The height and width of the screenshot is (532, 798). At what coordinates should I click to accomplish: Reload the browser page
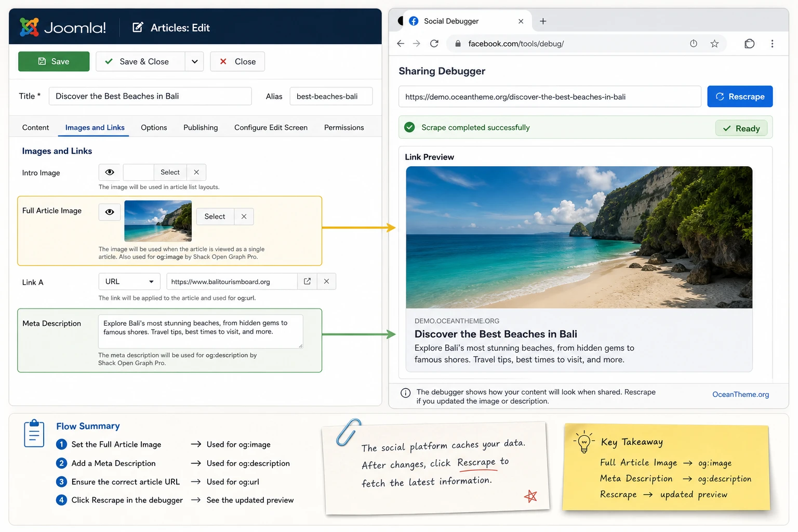coord(434,44)
